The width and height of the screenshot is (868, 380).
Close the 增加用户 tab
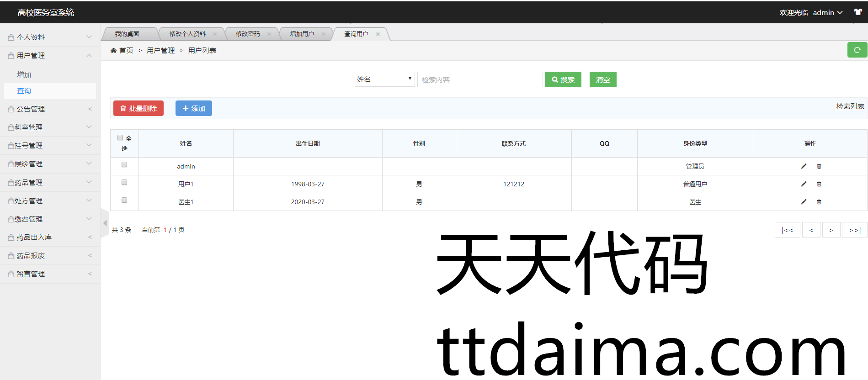tap(324, 34)
